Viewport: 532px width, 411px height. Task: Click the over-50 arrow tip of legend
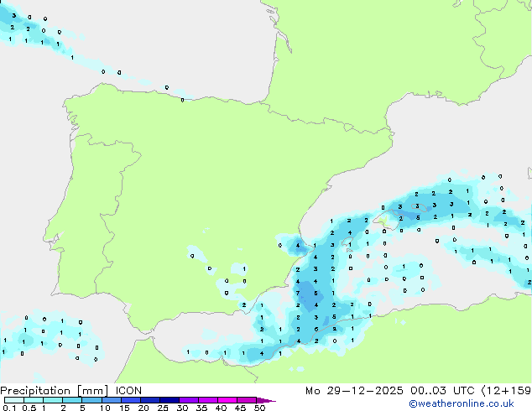[266, 400]
